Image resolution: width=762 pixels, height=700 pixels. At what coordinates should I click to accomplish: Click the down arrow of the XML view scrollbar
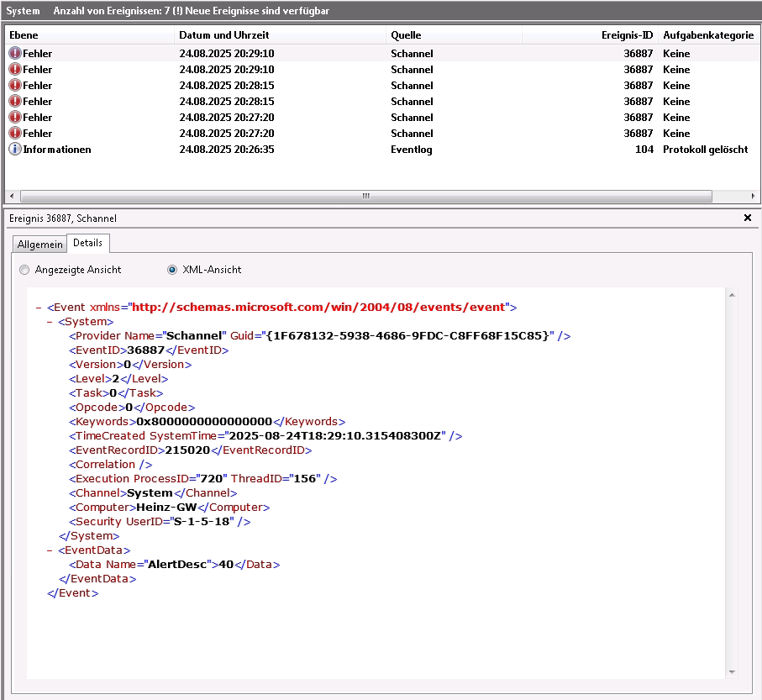732,671
